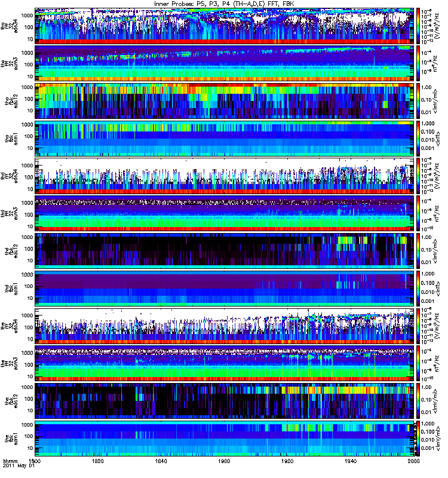Click the tha fbk edc12 filter bank panel
448x478 pixels.
(x=225, y=101)
